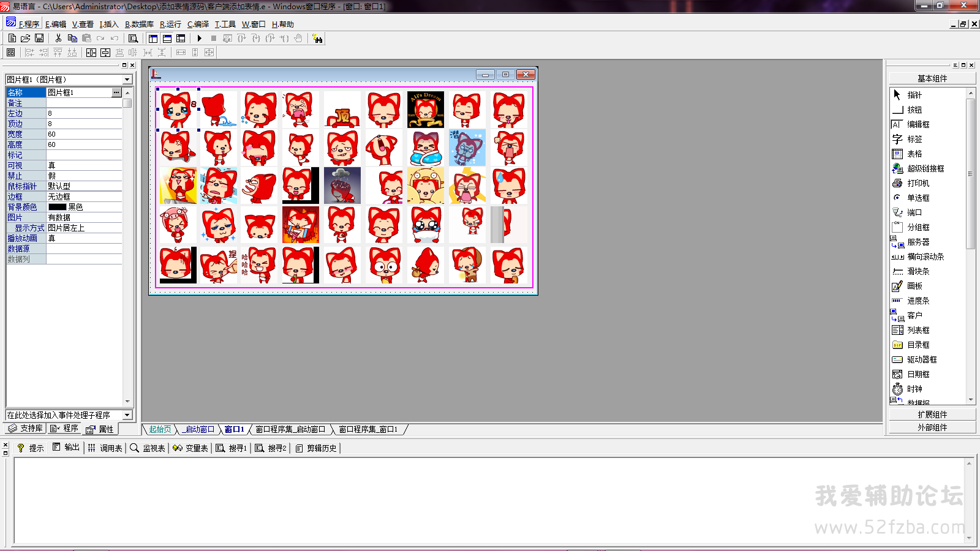Click the Stop square toolbar icon

(213, 38)
